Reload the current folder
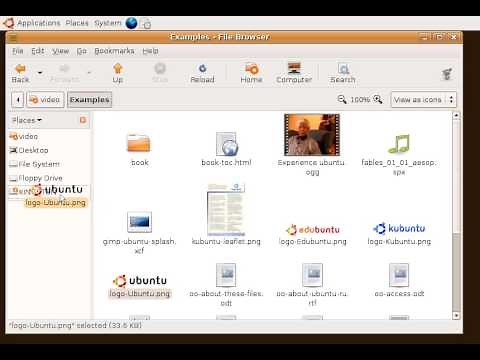The width and height of the screenshot is (480, 360). [x=202, y=73]
